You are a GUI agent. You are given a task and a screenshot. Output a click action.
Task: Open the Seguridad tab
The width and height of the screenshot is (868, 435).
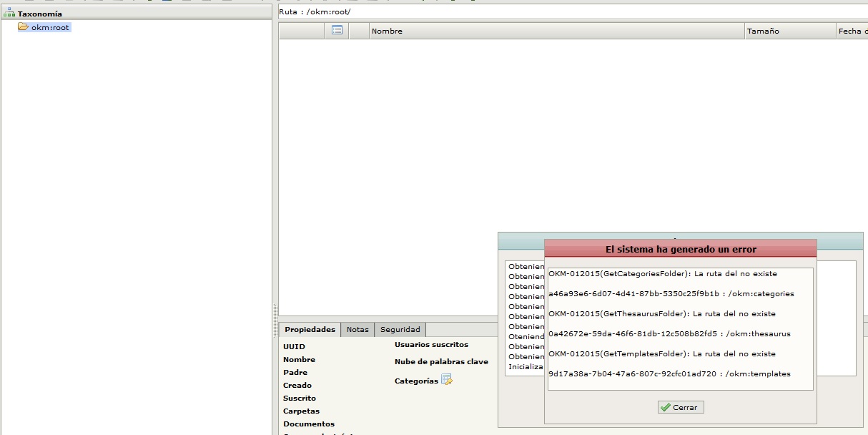(x=400, y=330)
